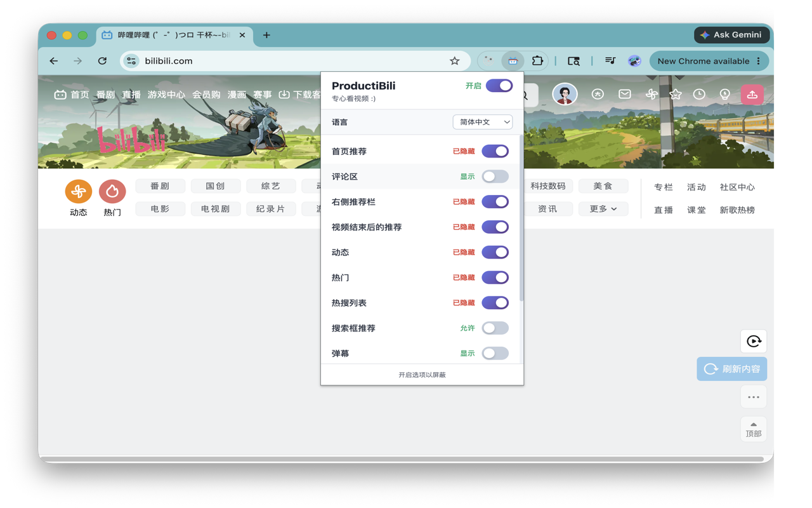The image size is (812, 508).
Task: Select the 国创 category button
Action: pyautogui.click(x=215, y=186)
